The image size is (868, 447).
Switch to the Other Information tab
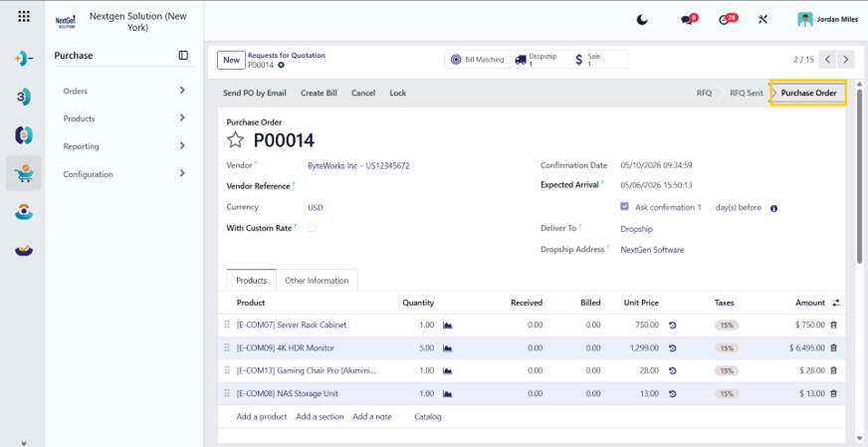pyautogui.click(x=317, y=281)
